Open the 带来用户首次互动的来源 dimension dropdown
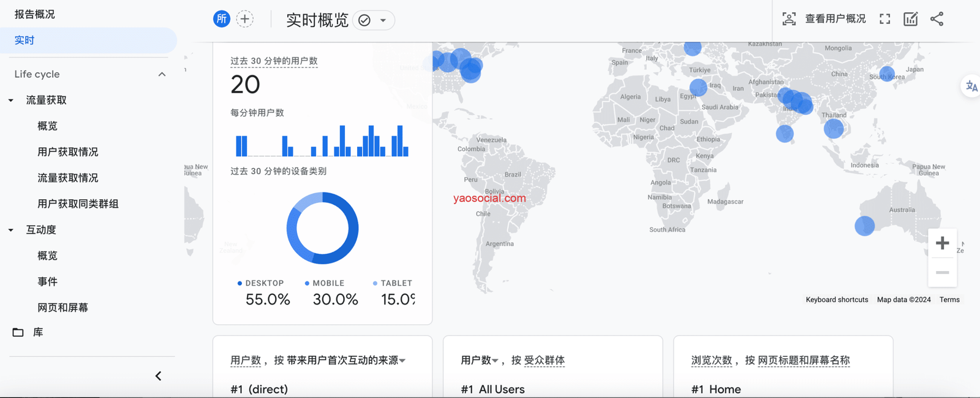 pyautogui.click(x=402, y=361)
